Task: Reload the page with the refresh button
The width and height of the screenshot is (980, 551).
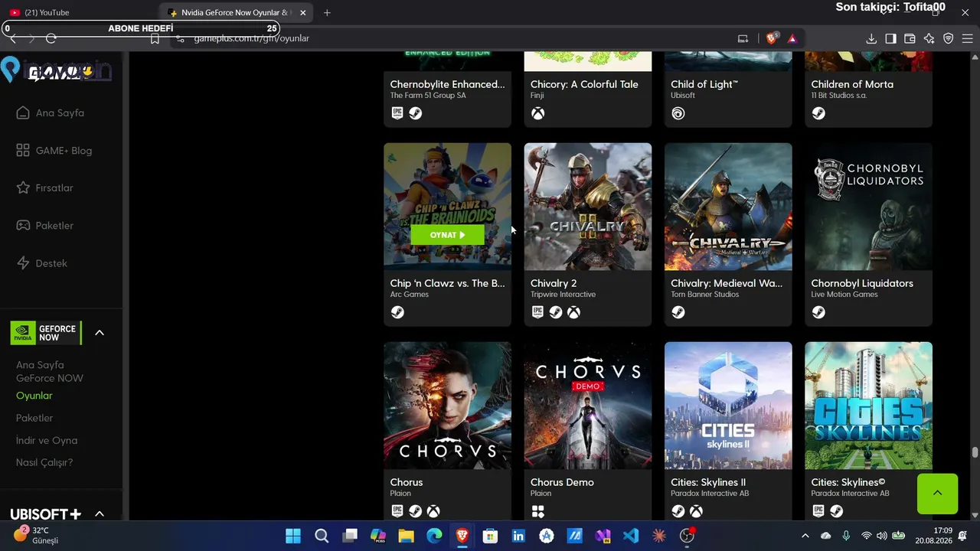Action: pos(51,38)
